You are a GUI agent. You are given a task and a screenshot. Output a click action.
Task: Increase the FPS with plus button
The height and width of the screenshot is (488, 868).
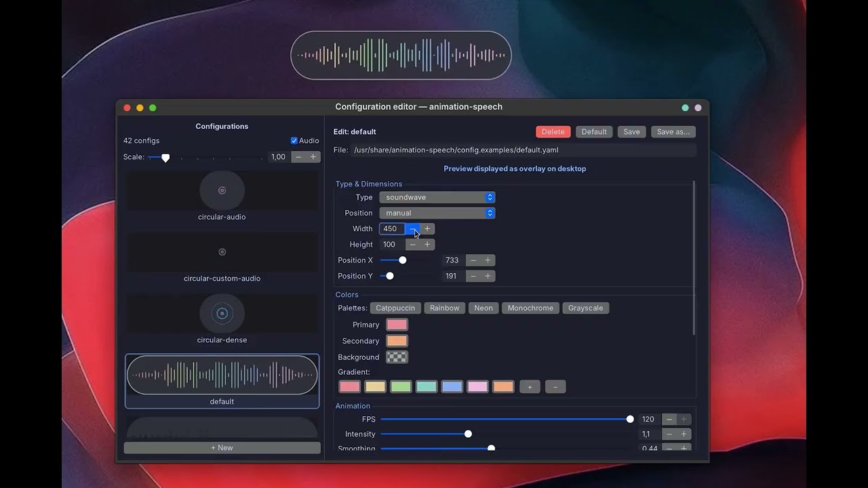684,420
